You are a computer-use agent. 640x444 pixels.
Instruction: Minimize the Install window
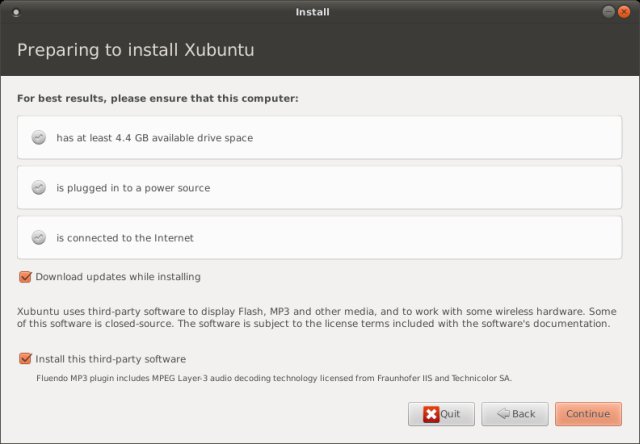[x=608, y=12]
